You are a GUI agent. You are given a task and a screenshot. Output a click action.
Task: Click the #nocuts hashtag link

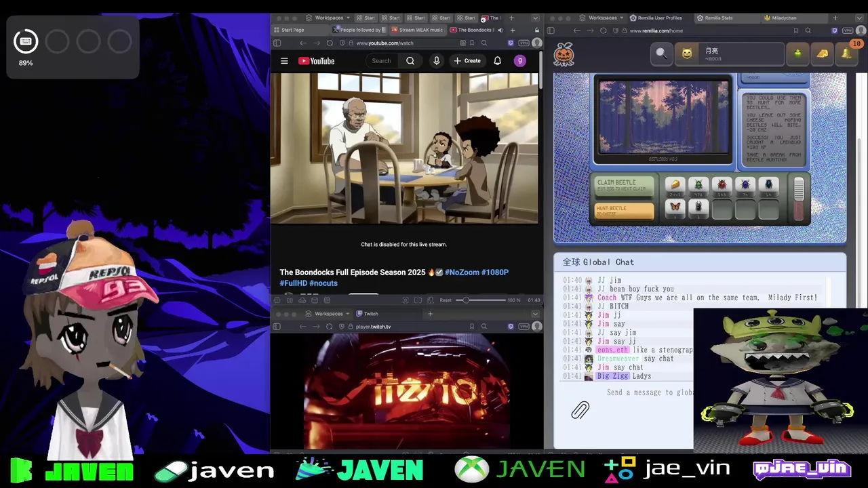point(323,283)
